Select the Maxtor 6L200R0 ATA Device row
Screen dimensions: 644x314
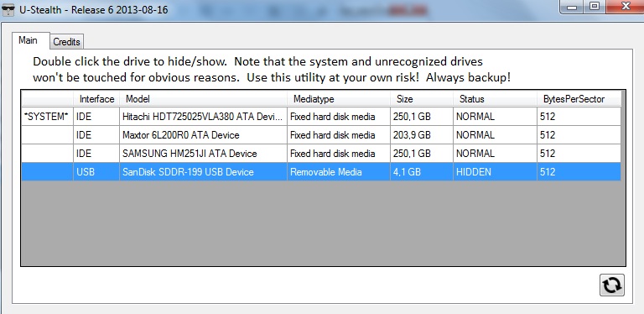click(x=321, y=135)
